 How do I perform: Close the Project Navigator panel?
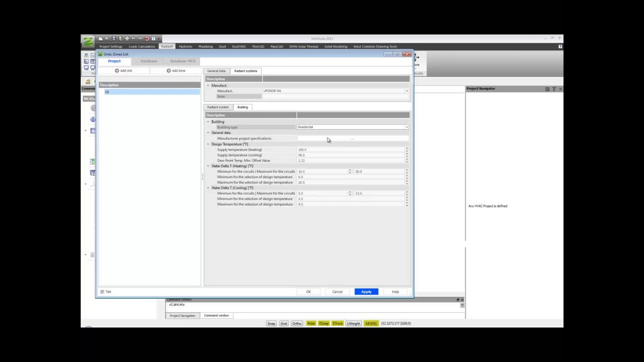click(x=560, y=89)
